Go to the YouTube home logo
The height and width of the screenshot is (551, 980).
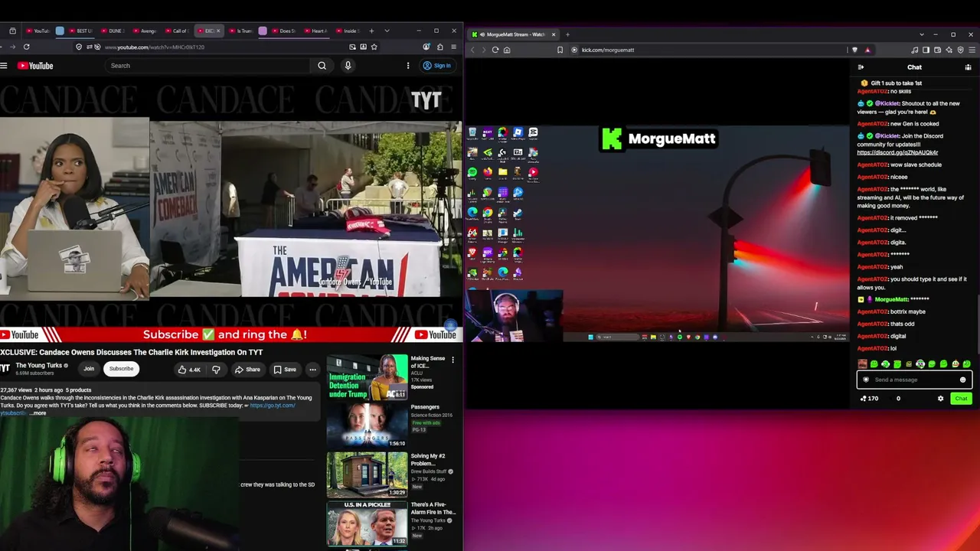click(x=35, y=66)
